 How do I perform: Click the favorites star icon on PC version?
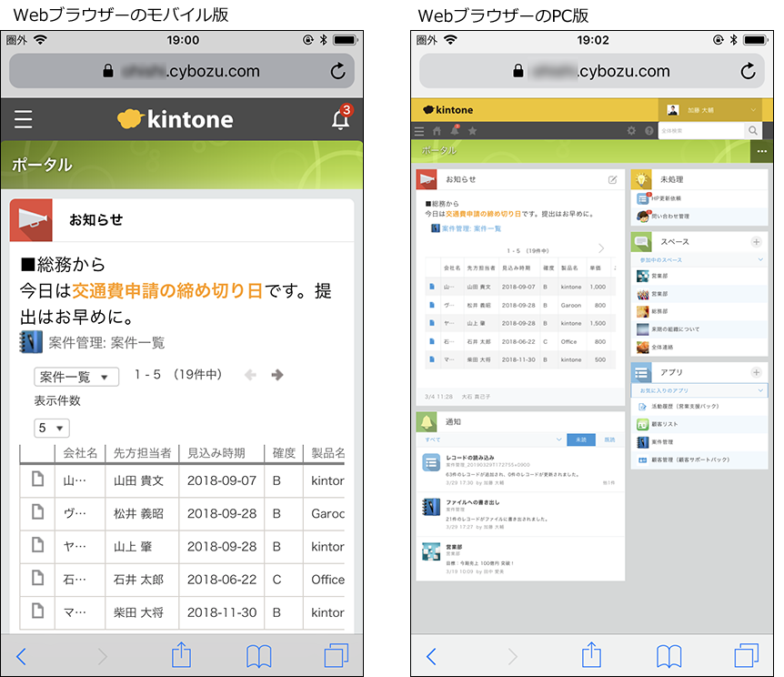(x=474, y=130)
